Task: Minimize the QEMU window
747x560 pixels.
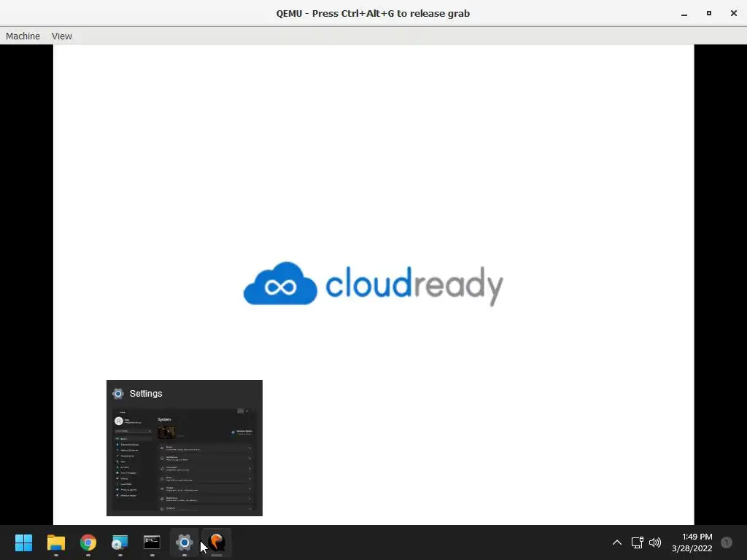Action: 684,13
